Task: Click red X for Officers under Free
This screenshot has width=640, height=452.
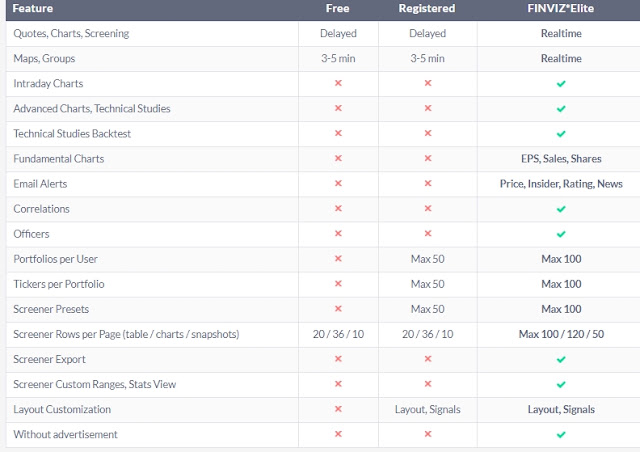Action: 338,234
